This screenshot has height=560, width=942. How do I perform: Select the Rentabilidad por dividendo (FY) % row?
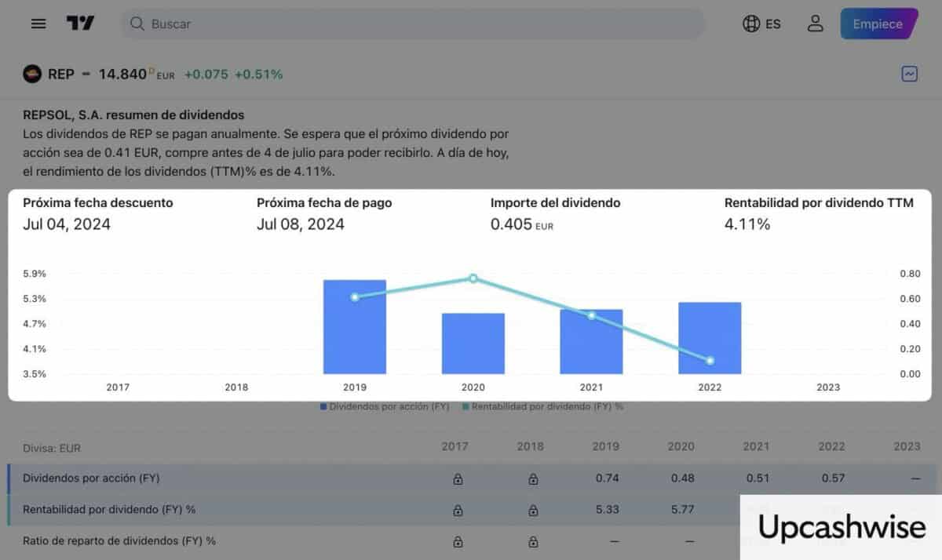coord(471,510)
